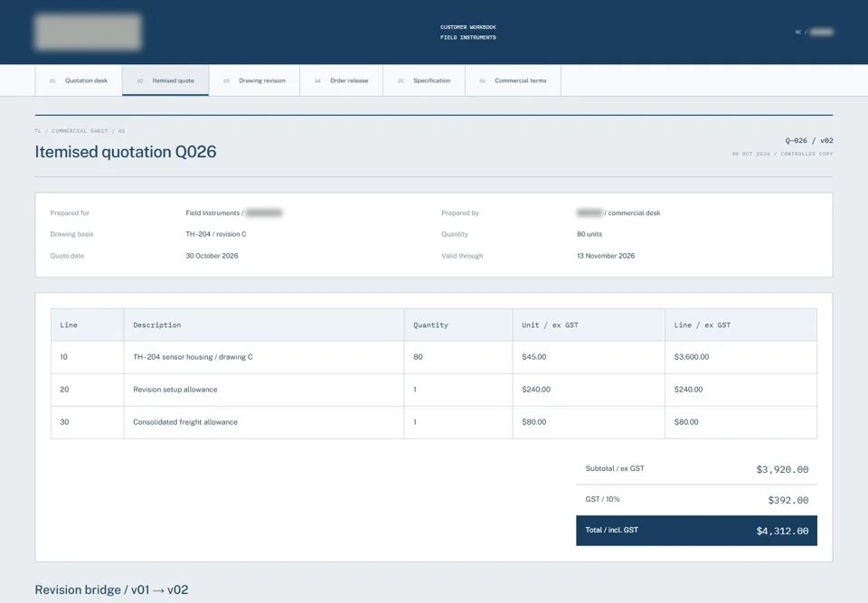Switch to the Drawing revision tab

pyautogui.click(x=255, y=80)
